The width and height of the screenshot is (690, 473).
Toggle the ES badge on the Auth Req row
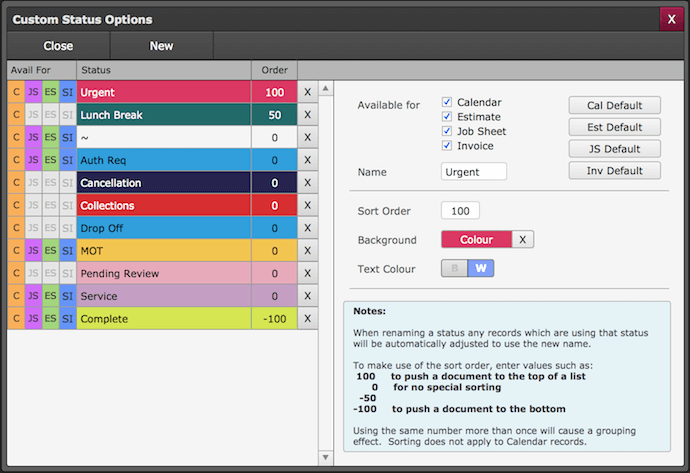(x=50, y=160)
